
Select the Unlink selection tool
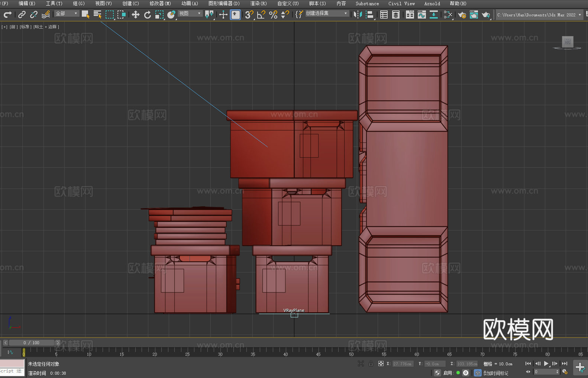click(x=34, y=14)
